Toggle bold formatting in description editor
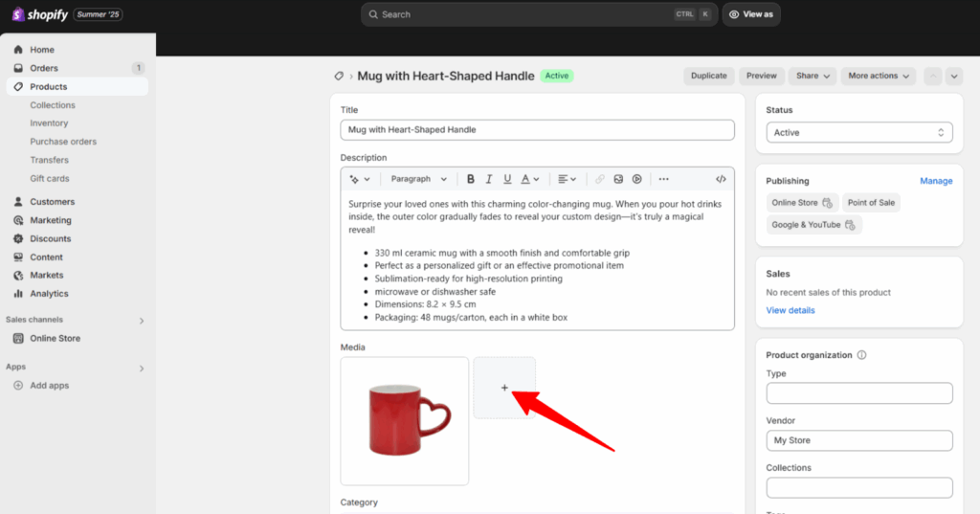980x514 pixels. click(470, 179)
